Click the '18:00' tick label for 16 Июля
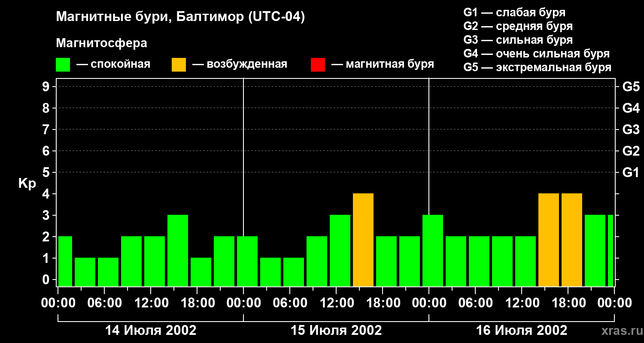This screenshot has width=644, height=343. pyautogui.click(x=568, y=303)
